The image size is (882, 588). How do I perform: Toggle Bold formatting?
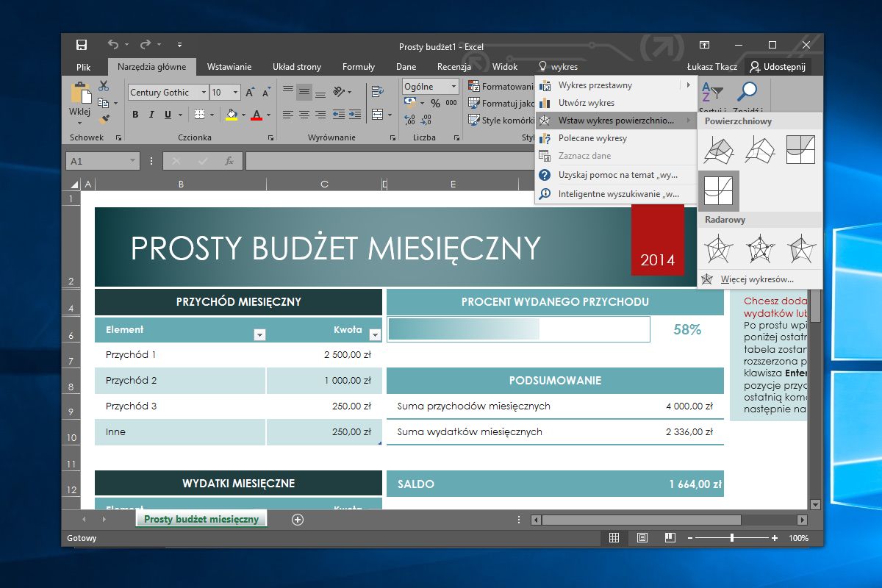click(x=135, y=115)
